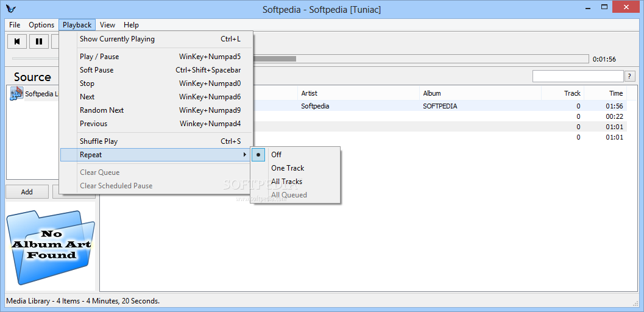Click the Album column header

click(481, 93)
